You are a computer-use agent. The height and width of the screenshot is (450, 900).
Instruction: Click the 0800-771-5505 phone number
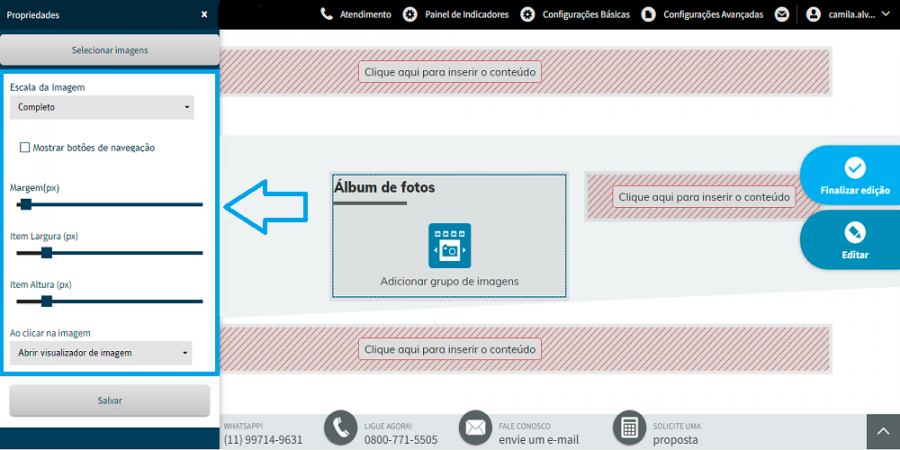pyautogui.click(x=401, y=440)
